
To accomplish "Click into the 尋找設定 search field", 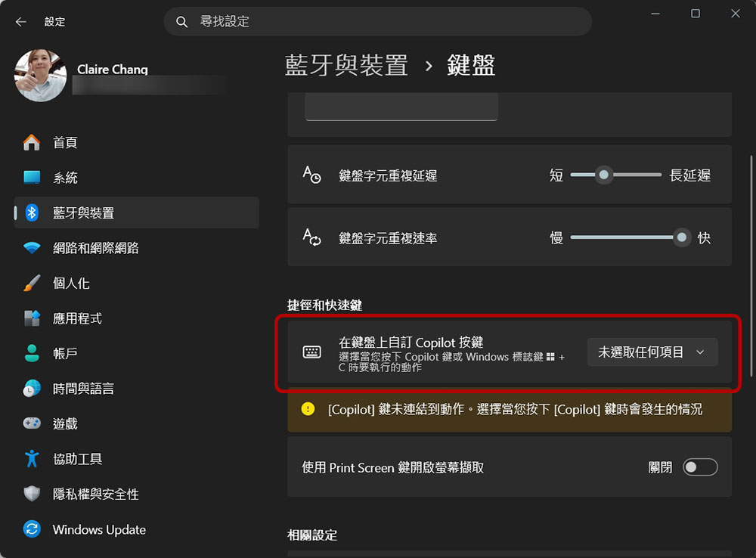I will tap(377, 21).
